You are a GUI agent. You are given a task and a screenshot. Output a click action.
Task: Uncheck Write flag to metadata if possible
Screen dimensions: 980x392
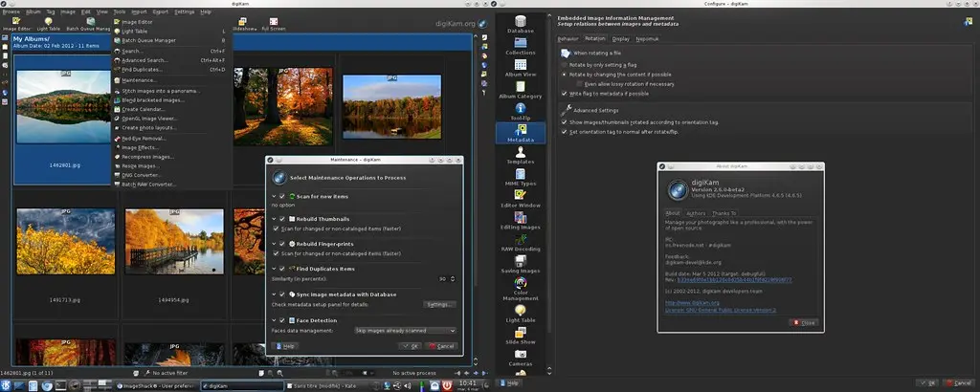565,94
